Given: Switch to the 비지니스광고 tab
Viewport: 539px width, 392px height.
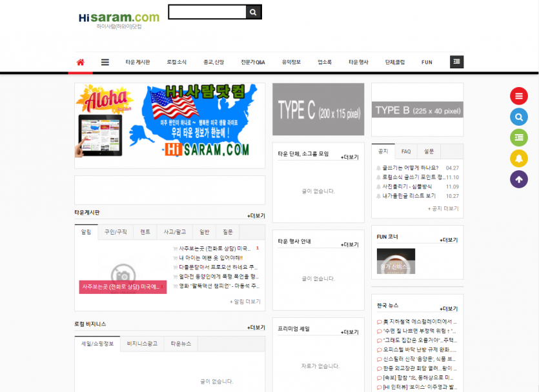Looking at the screenshot, I should point(141,344).
